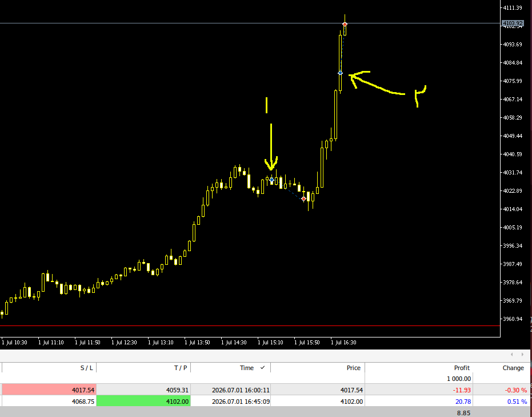Sort by the Profit column header

pos(419,368)
